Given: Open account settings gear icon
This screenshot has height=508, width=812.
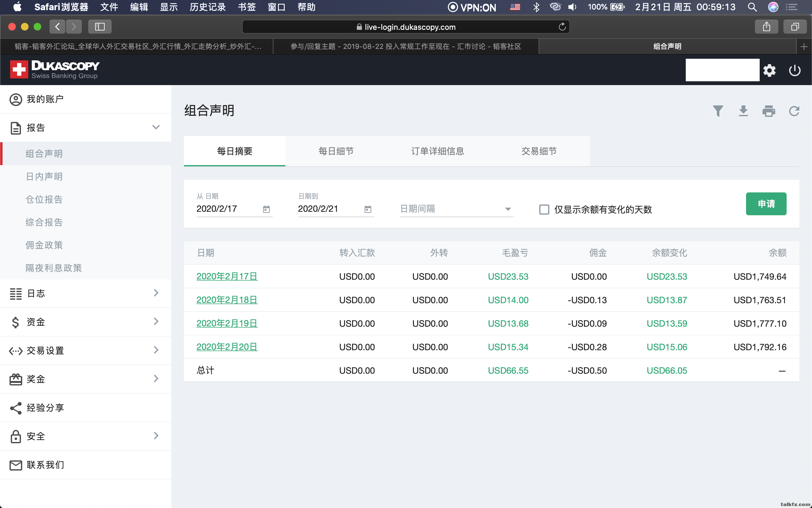Looking at the screenshot, I should [x=769, y=70].
